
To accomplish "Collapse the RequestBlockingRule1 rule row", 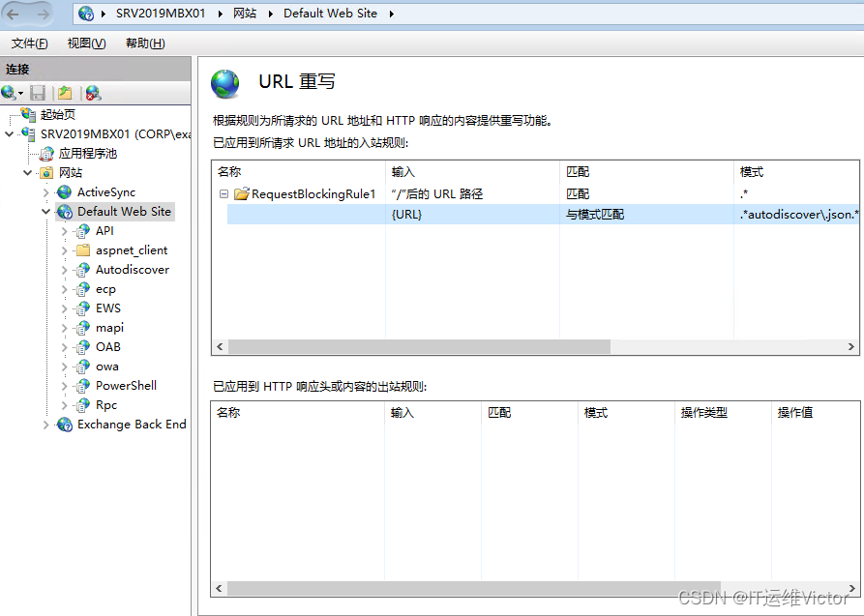I will pos(223,193).
